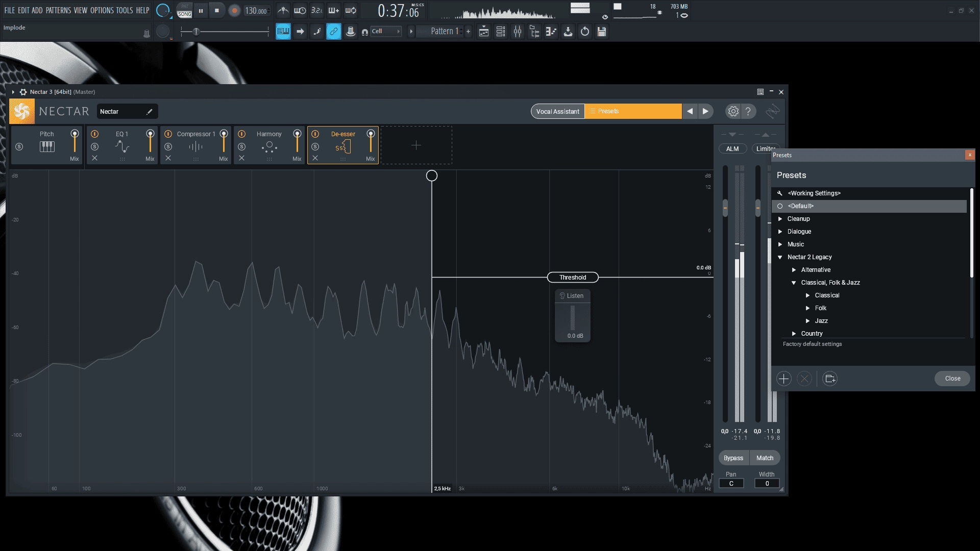Viewport: 980px width, 551px height.
Task: Click Close in Presets window
Action: [952, 379]
